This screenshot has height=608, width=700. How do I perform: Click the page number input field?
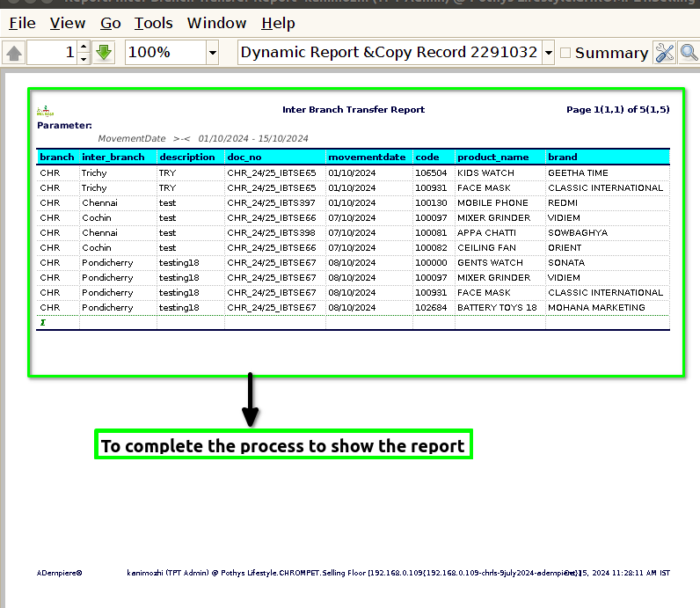pyautogui.click(x=52, y=53)
